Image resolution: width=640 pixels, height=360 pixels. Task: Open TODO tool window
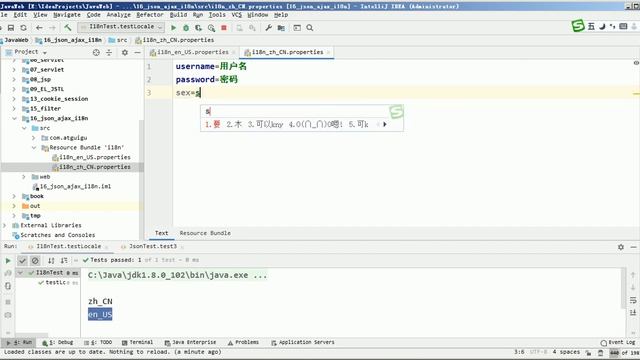point(98,342)
